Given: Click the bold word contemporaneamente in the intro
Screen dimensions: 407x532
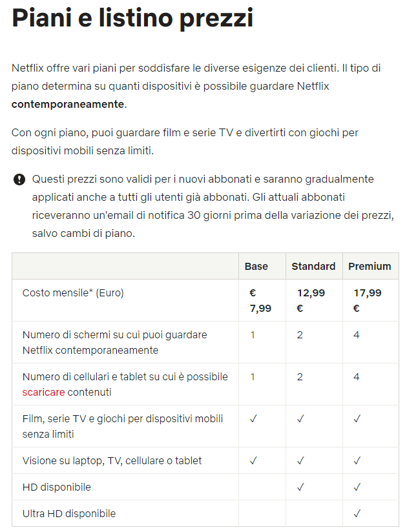Looking at the screenshot, I should (68, 104).
